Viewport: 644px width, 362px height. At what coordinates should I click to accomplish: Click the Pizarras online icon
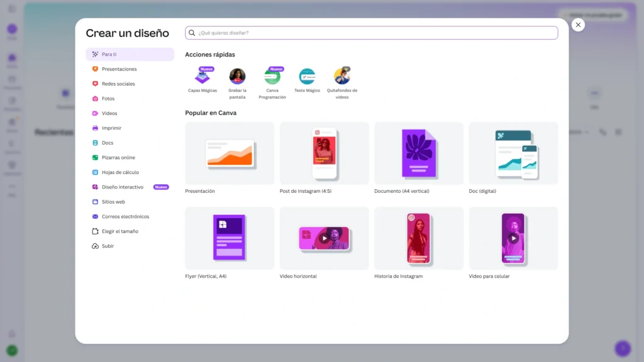(x=96, y=158)
